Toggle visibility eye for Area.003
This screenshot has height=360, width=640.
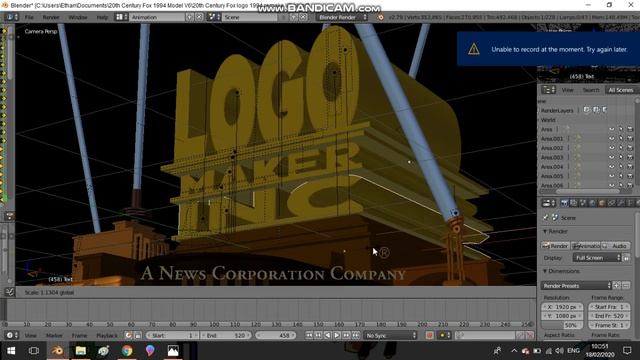click(x=611, y=158)
